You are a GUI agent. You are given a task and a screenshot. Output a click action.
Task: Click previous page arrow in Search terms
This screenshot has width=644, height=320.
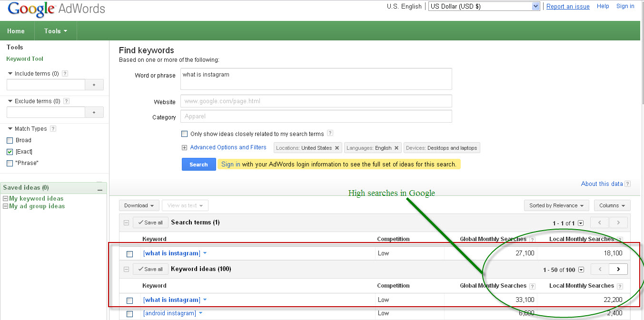pyautogui.click(x=600, y=223)
